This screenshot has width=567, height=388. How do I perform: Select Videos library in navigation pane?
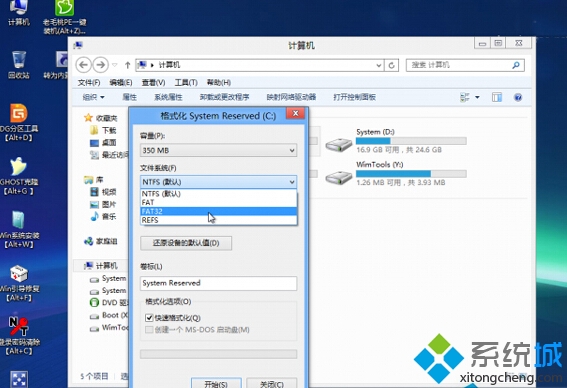[103, 192]
